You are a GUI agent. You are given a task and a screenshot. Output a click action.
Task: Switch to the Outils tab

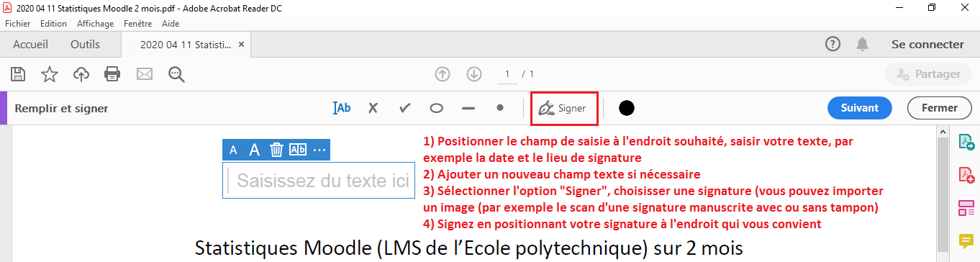pyautogui.click(x=85, y=45)
